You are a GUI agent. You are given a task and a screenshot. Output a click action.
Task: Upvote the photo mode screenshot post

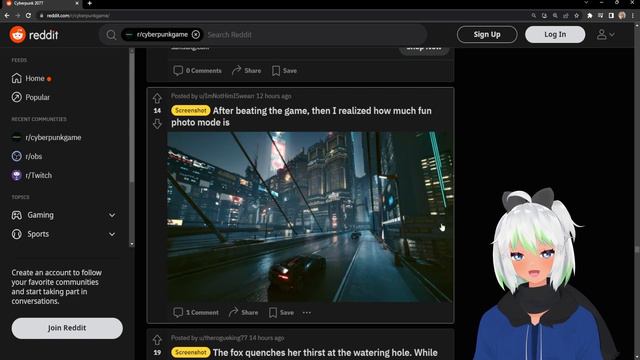tap(157, 98)
